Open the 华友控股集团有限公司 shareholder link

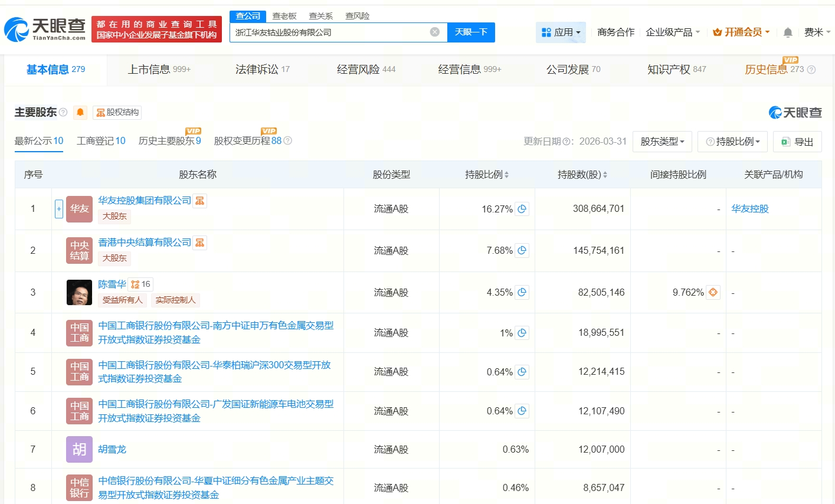click(145, 201)
